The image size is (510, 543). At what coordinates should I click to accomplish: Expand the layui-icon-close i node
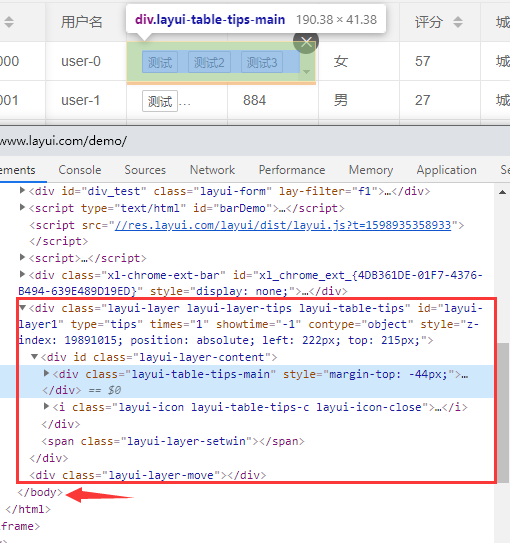pos(46,406)
